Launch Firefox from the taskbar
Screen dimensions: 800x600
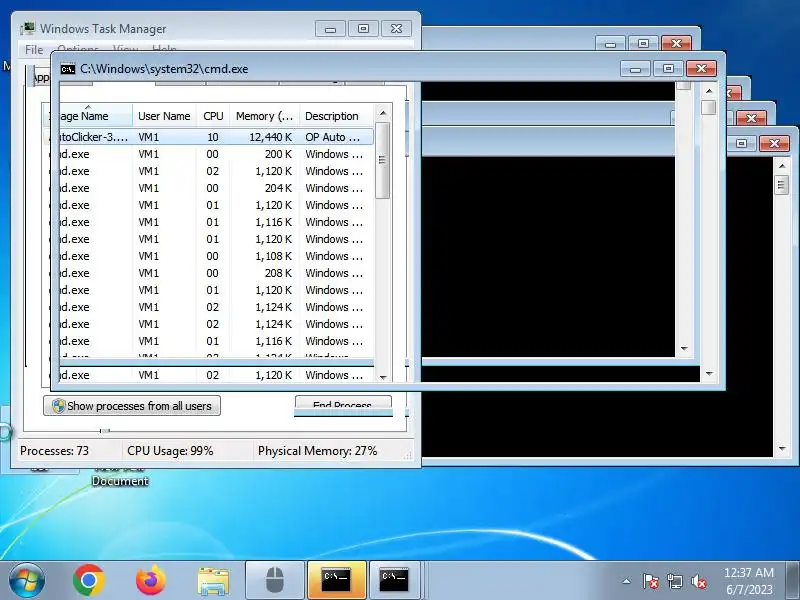pyautogui.click(x=151, y=580)
